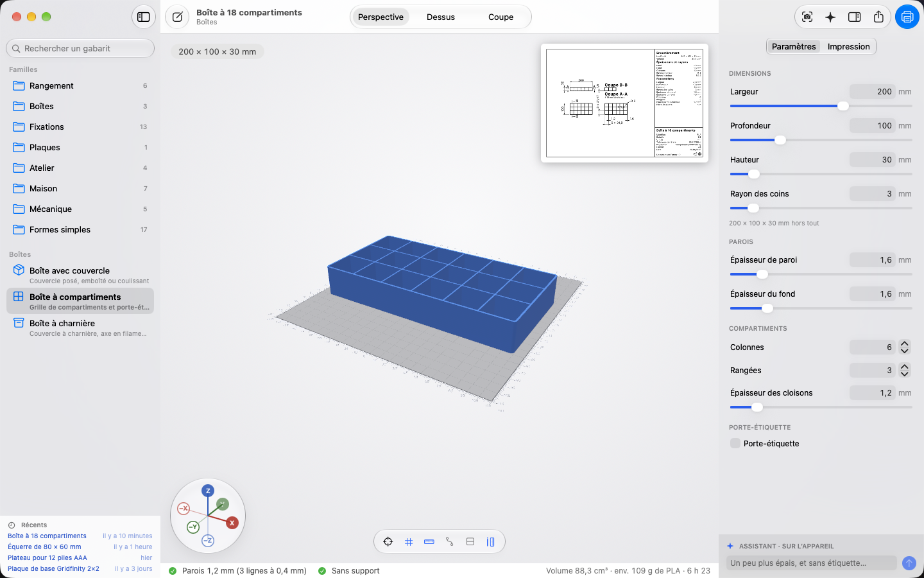The image size is (924, 578).
Task: Click the blue print button
Action: (907, 17)
